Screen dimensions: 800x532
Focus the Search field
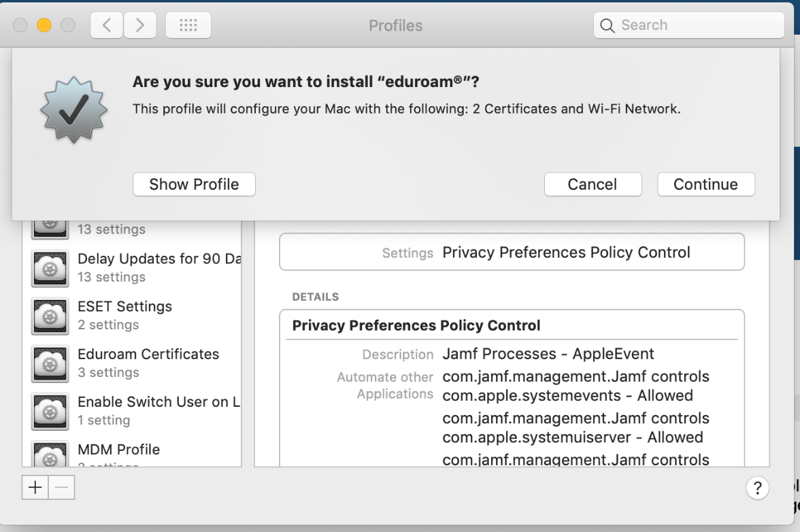[688, 25]
